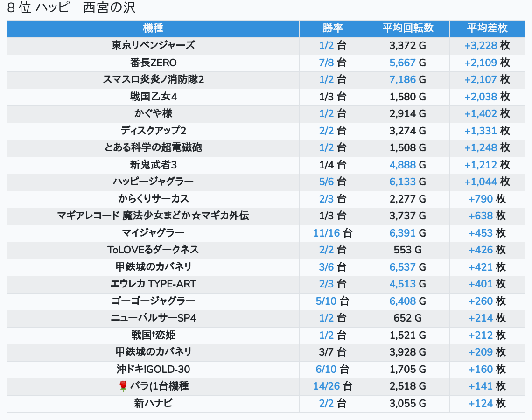This screenshot has width=532, height=420.
Task: Open the 14/26 win rate link
Action: click(x=326, y=386)
